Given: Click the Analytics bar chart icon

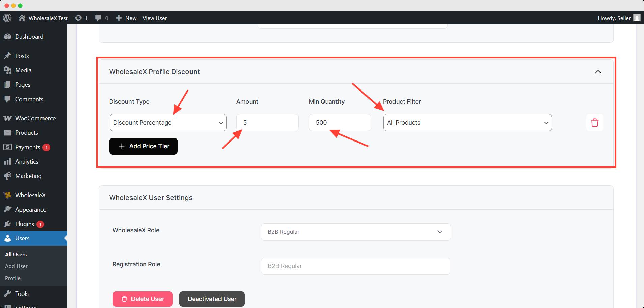Looking at the screenshot, I should (8, 162).
